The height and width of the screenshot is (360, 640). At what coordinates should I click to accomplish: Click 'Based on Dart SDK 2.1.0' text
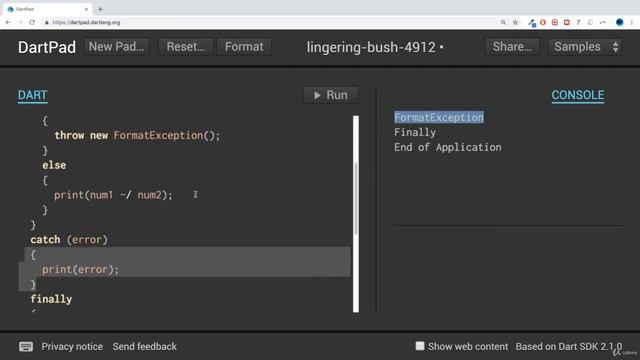(x=569, y=347)
